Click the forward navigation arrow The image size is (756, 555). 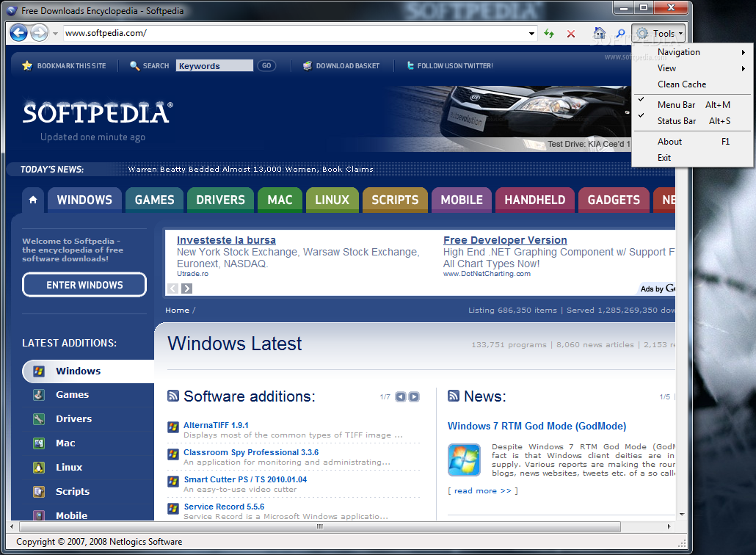click(x=40, y=33)
